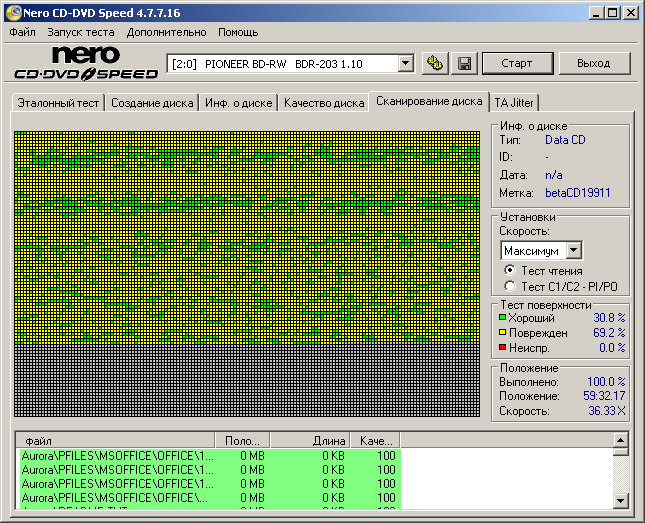This screenshot has width=645, height=523.
Task: Open the 'Эталонный тест' tab
Action: [56, 103]
